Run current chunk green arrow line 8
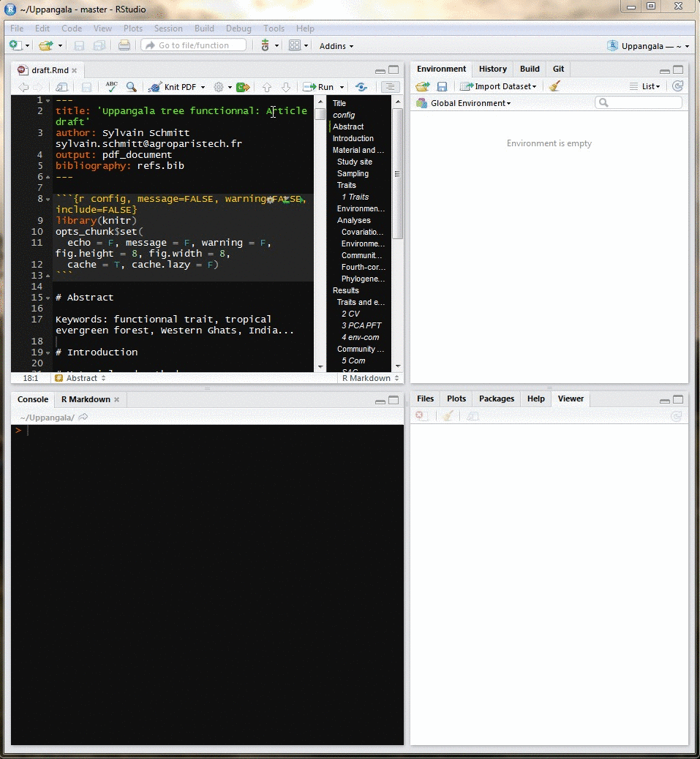700x759 pixels. [301, 199]
